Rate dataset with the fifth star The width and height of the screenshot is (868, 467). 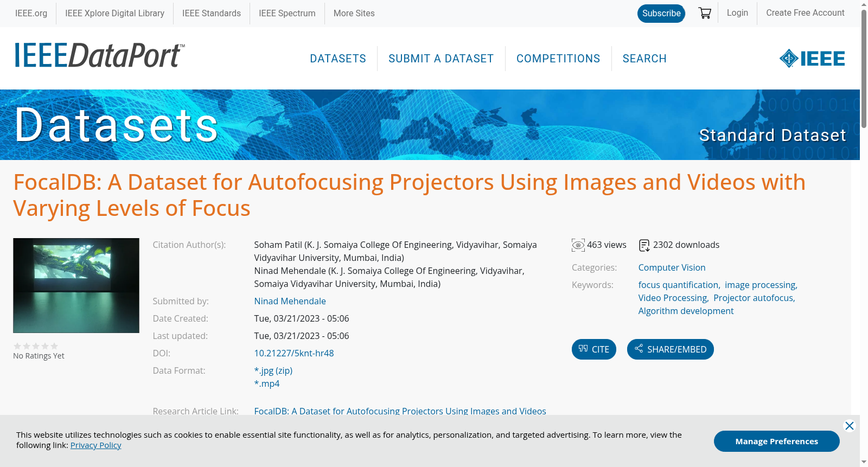[54, 346]
